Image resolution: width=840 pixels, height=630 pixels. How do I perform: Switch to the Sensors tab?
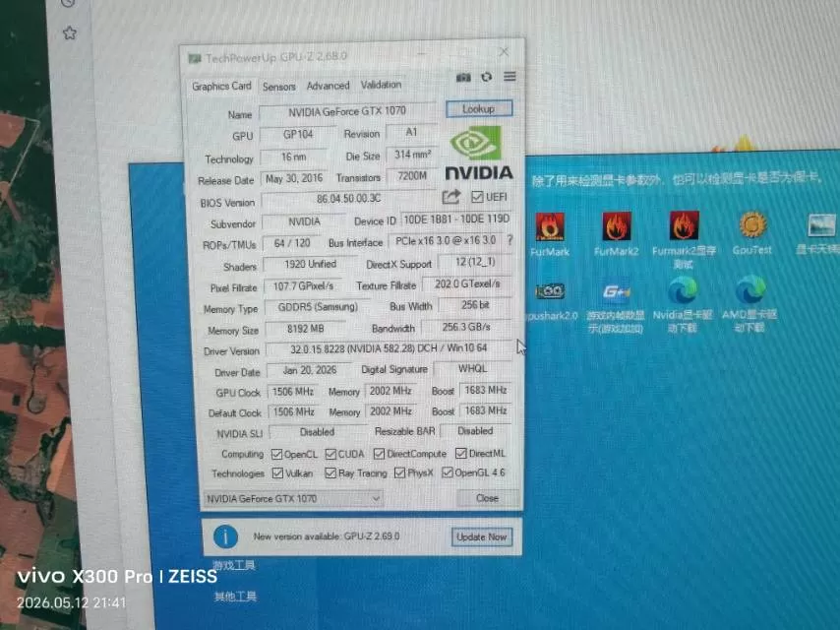pos(278,87)
